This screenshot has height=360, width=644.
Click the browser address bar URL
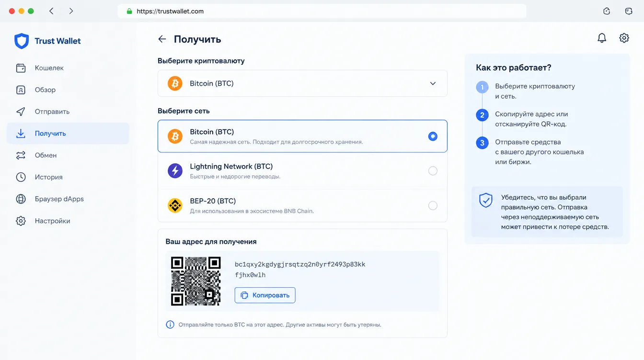click(170, 11)
